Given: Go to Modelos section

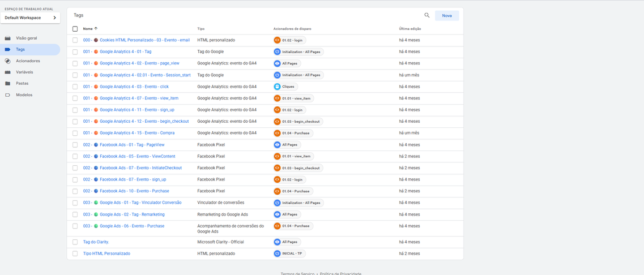Looking at the screenshot, I should coord(24,95).
